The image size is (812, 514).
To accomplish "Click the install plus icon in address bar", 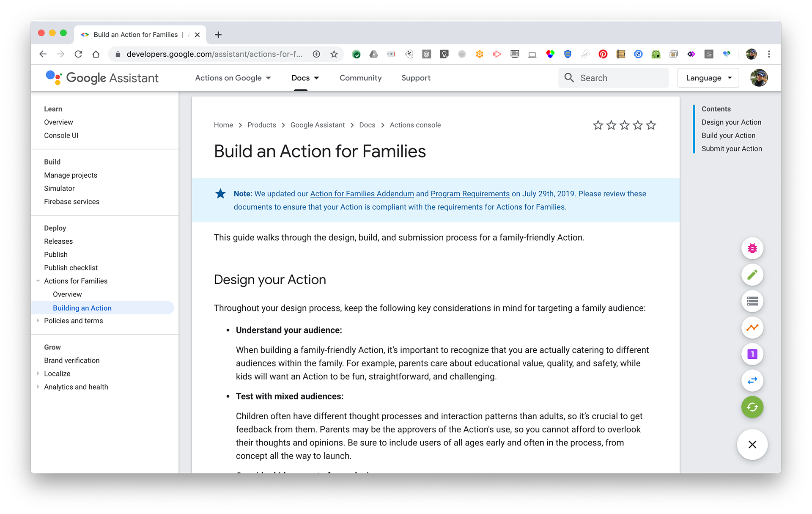I will (316, 54).
